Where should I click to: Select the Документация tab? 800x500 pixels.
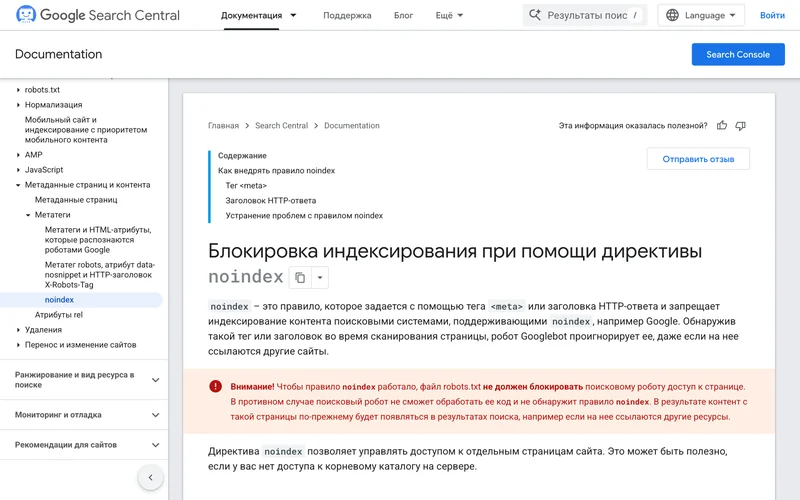coord(252,15)
